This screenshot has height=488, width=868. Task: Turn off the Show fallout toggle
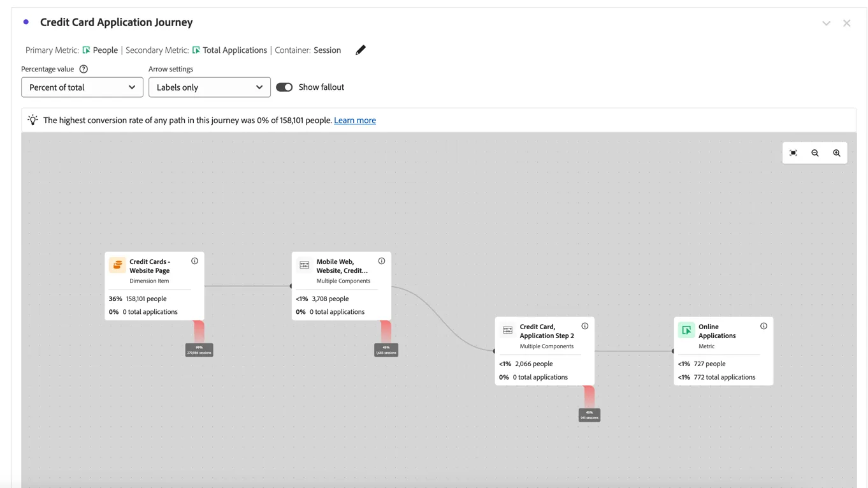click(x=284, y=87)
